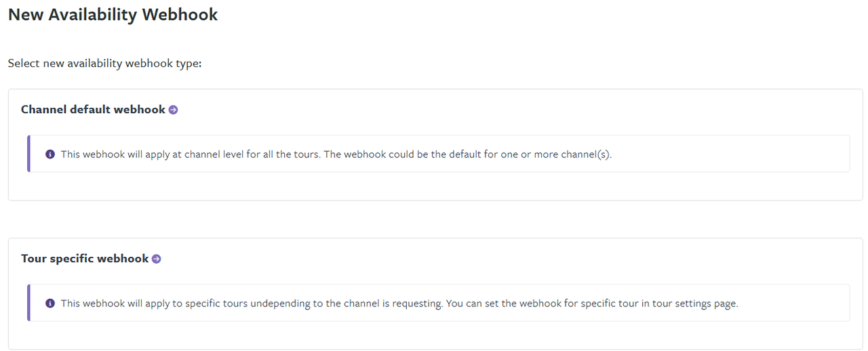The height and width of the screenshot is (351, 868).
Task: Choose the Tour specific webhook option
Action: [85, 258]
